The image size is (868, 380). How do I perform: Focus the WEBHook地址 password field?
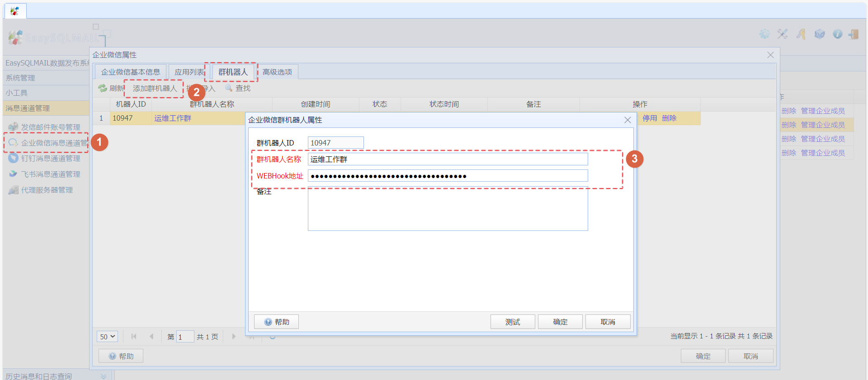tap(448, 176)
